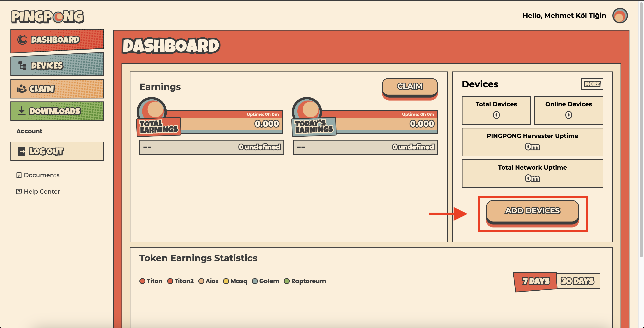
Task: Open the Documents link
Action: click(x=38, y=175)
